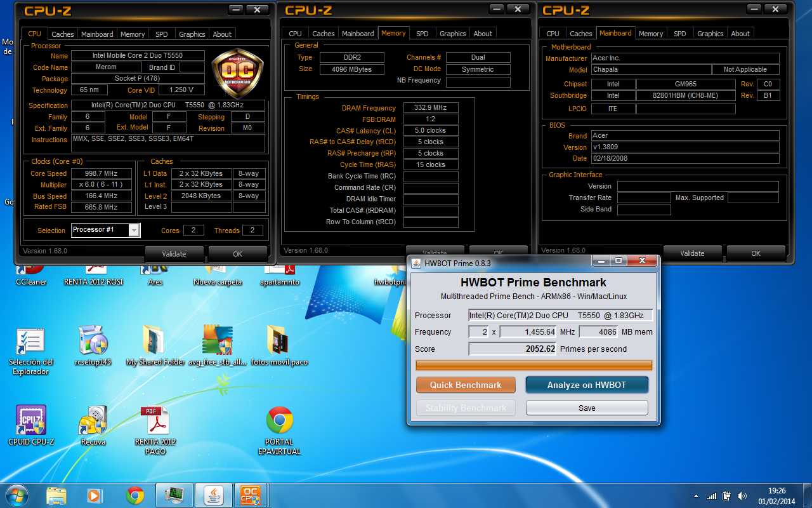
Task: Start the Quick Benchmark in HWBOT Prime
Action: click(x=466, y=385)
